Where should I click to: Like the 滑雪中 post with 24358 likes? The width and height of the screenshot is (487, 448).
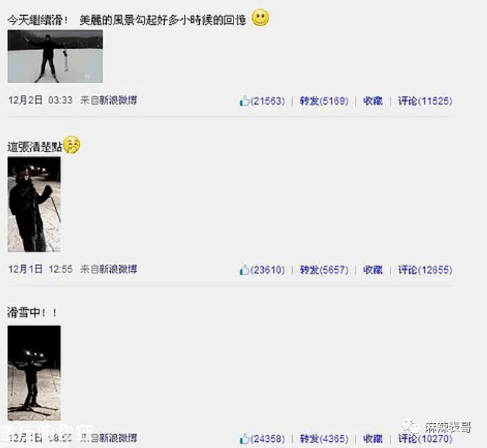click(245, 438)
